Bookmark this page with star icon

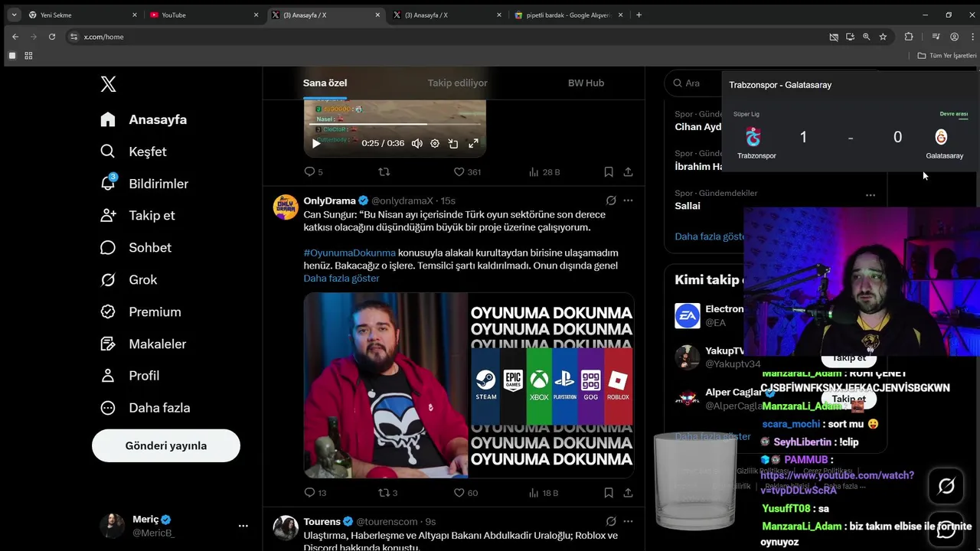point(883,37)
